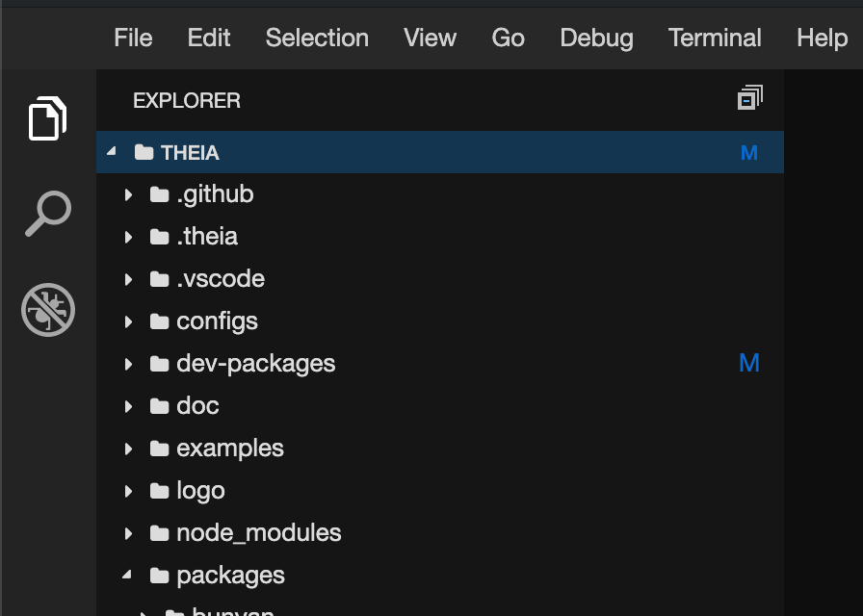This screenshot has width=863, height=616.
Task: Open the Go menu
Action: pos(508,38)
